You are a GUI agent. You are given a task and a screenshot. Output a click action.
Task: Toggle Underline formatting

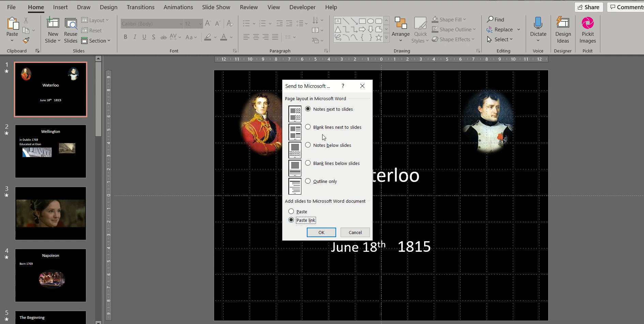pyautogui.click(x=144, y=37)
